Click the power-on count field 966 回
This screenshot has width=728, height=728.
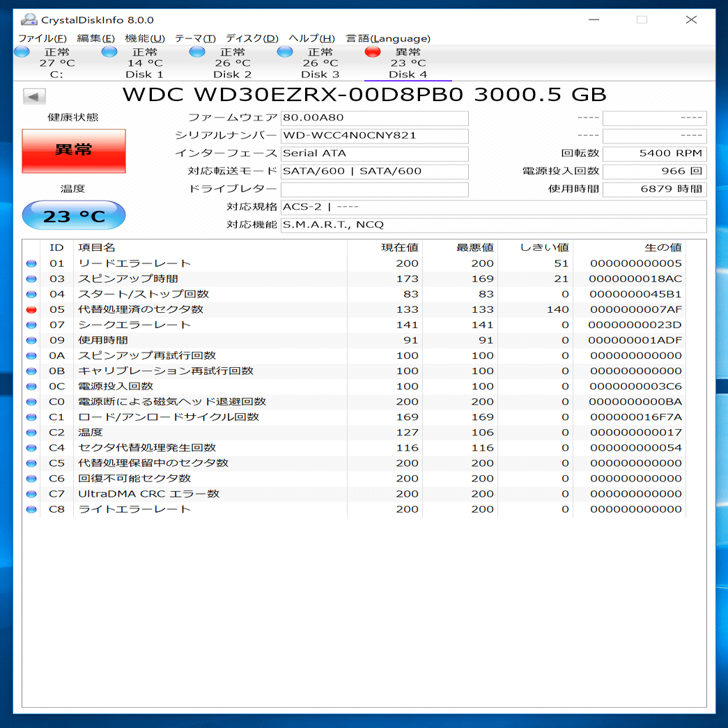tap(655, 171)
